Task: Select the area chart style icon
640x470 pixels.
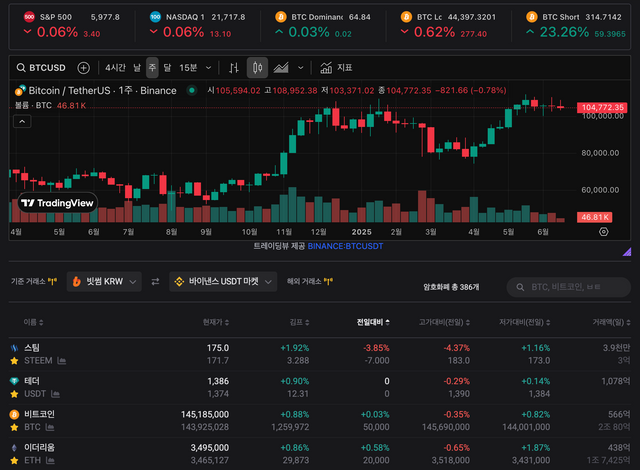Action: (281, 68)
